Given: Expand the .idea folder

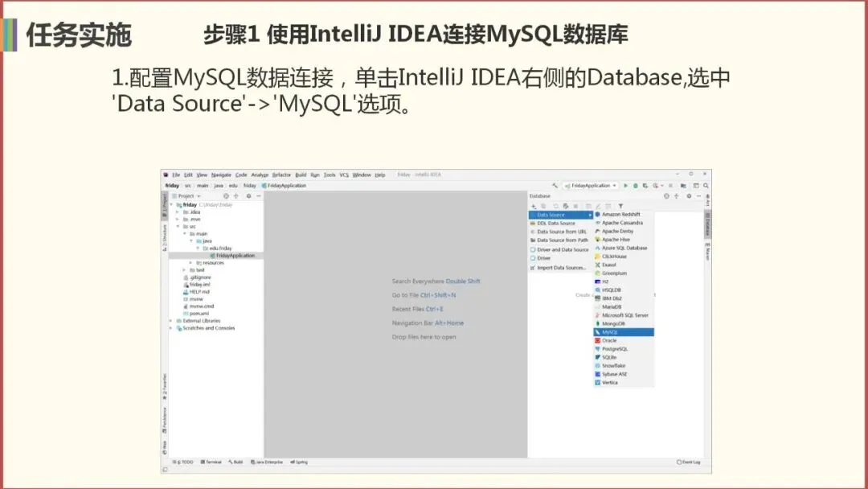Looking at the screenshot, I should [178, 212].
